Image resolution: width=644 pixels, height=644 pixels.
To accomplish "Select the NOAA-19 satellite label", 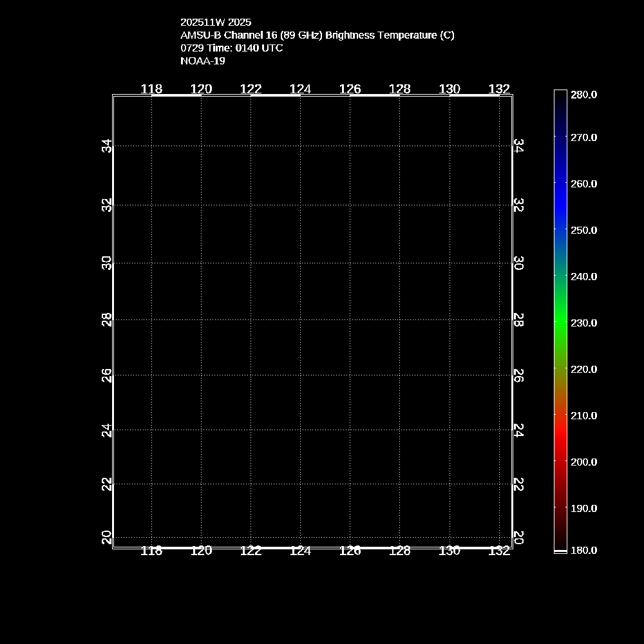I will [x=202, y=61].
